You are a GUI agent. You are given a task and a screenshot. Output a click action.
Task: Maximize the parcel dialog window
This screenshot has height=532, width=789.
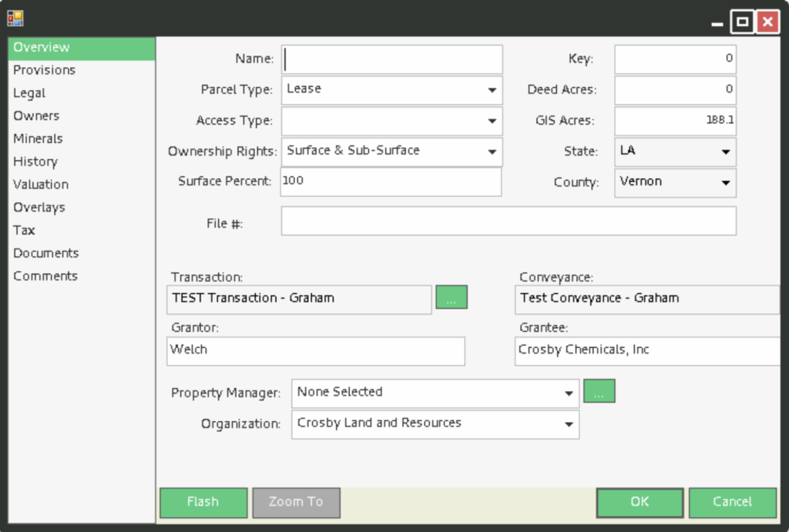coord(742,22)
